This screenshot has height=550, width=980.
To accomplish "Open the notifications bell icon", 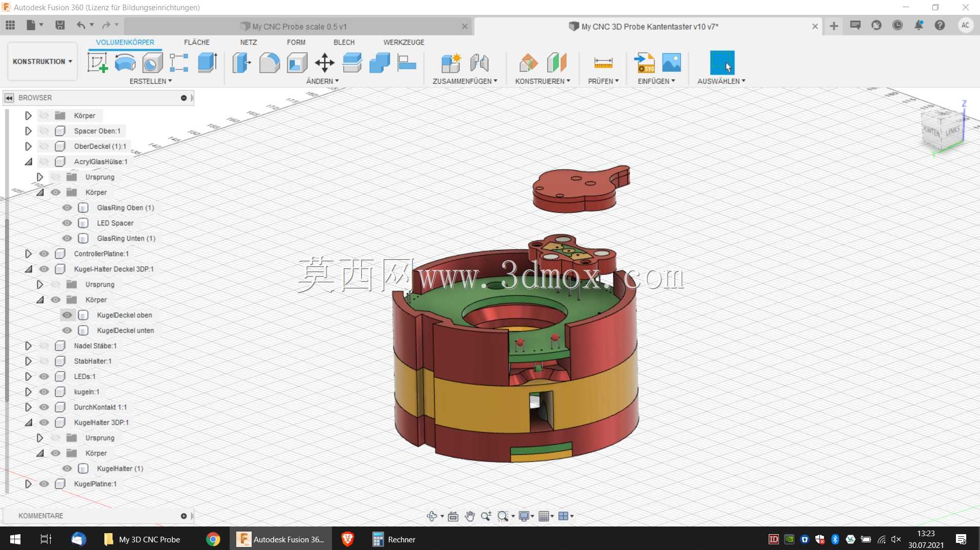I will point(919,25).
